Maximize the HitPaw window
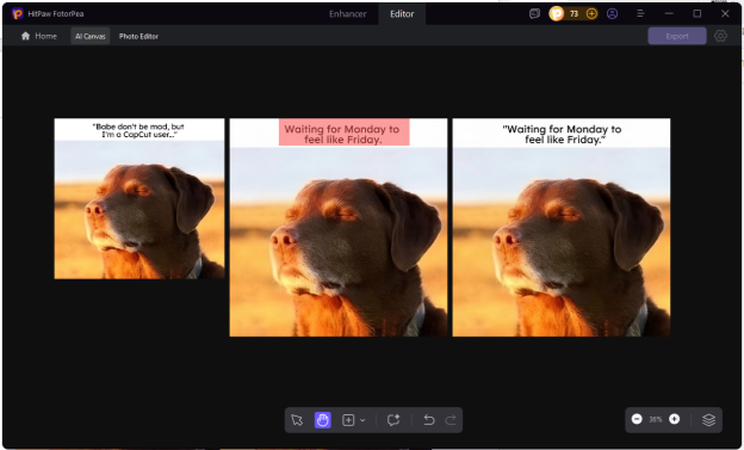744x450 pixels. 697,14
